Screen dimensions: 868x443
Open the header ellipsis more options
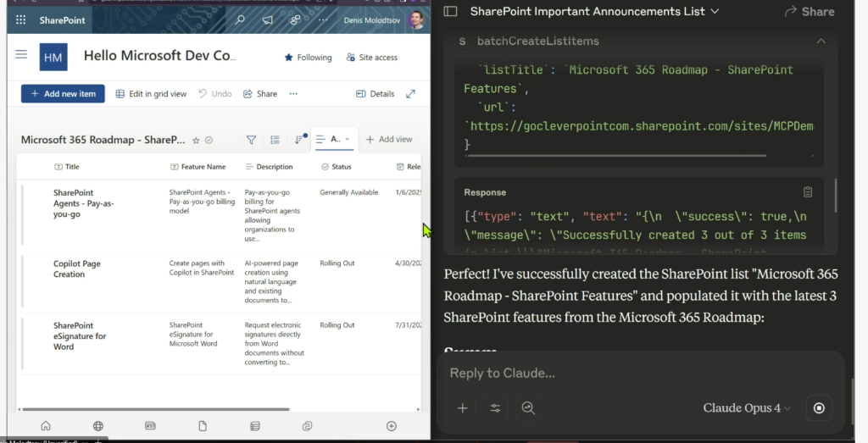coord(323,20)
